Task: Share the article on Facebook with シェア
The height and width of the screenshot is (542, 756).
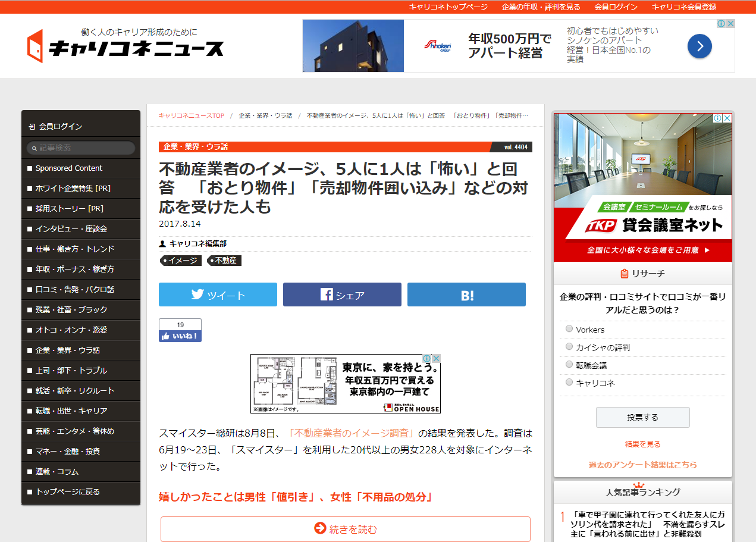Action: pyautogui.click(x=342, y=295)
